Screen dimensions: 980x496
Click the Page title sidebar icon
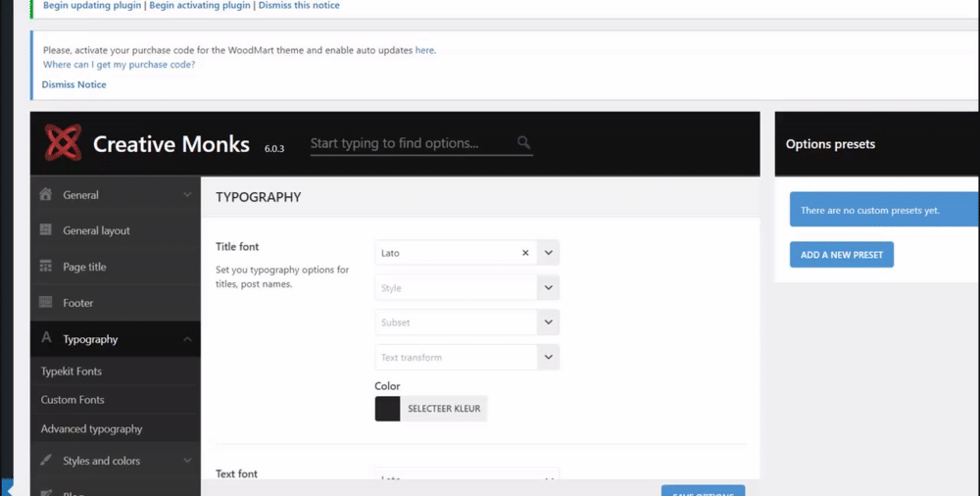(46, 267)
